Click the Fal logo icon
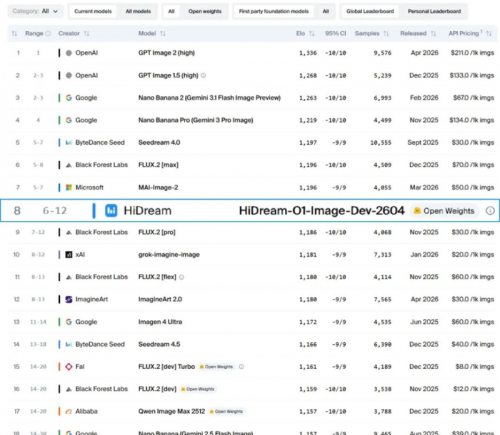Viewport: 500px width, 435px height. click(x=69, y=367)
